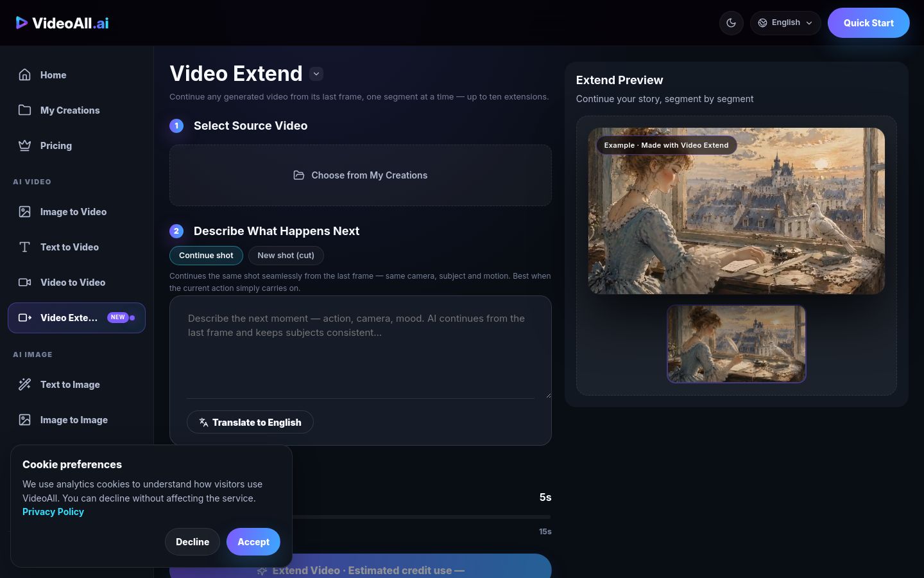Screen dimensions: 924x578
Task: Open Text to Image tool
Action: coord(76,385)
